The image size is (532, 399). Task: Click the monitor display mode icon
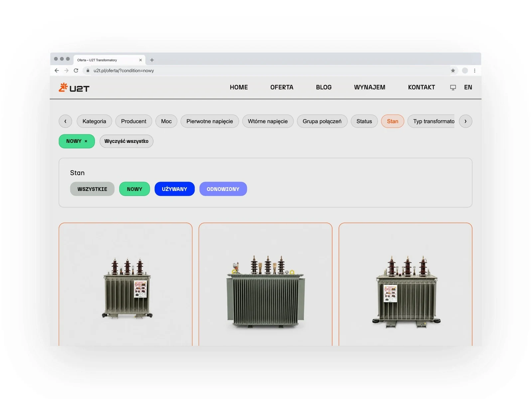(453, 87)
